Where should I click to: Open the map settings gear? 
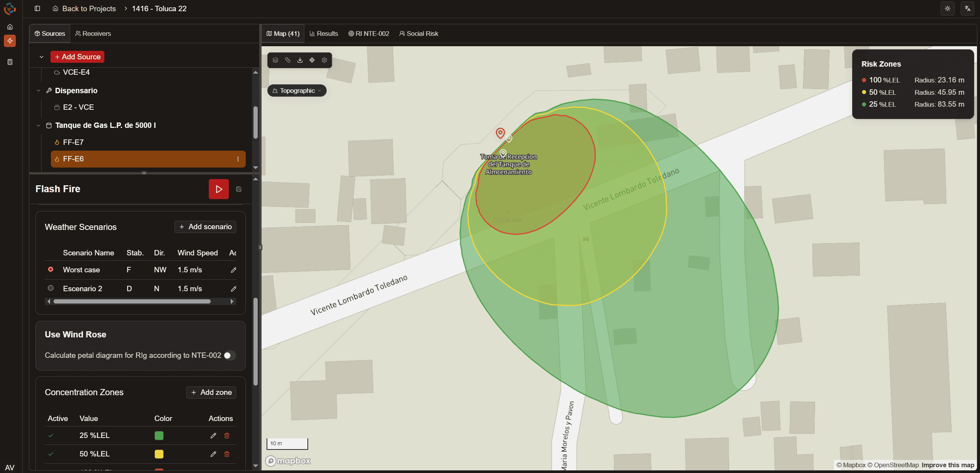324,60
